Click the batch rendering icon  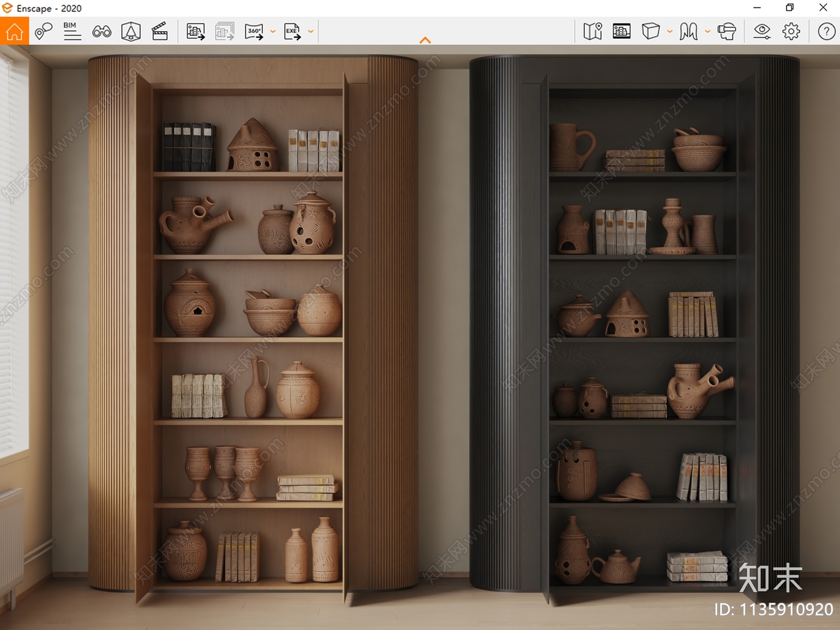pyautogui.click(x=225, y=31)
